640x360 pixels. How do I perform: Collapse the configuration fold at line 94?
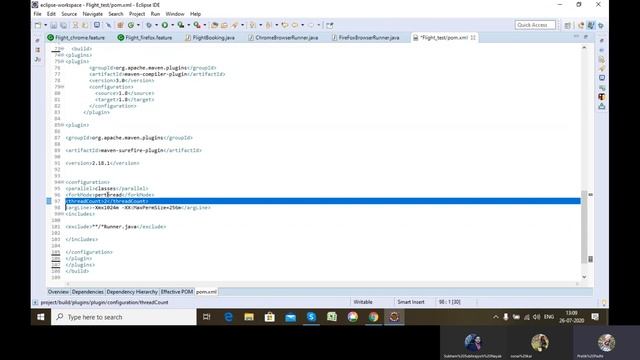[x=62, y=182]
